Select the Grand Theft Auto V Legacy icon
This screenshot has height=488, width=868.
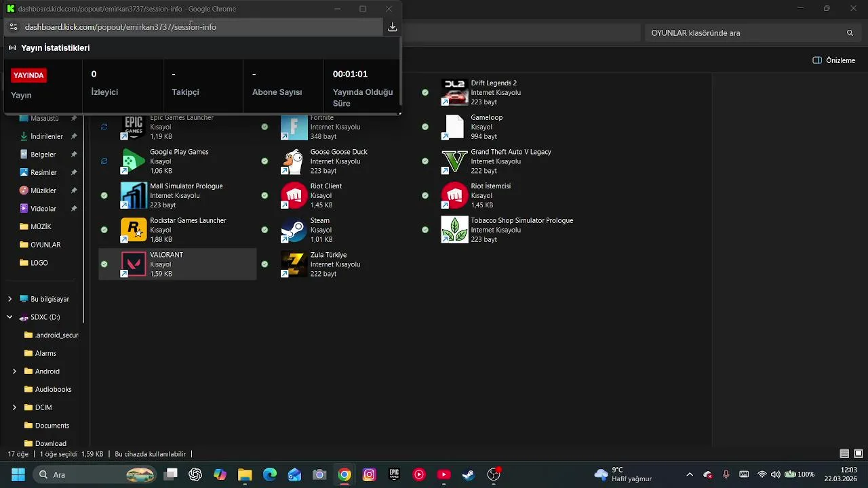click(x=454, y=161)
